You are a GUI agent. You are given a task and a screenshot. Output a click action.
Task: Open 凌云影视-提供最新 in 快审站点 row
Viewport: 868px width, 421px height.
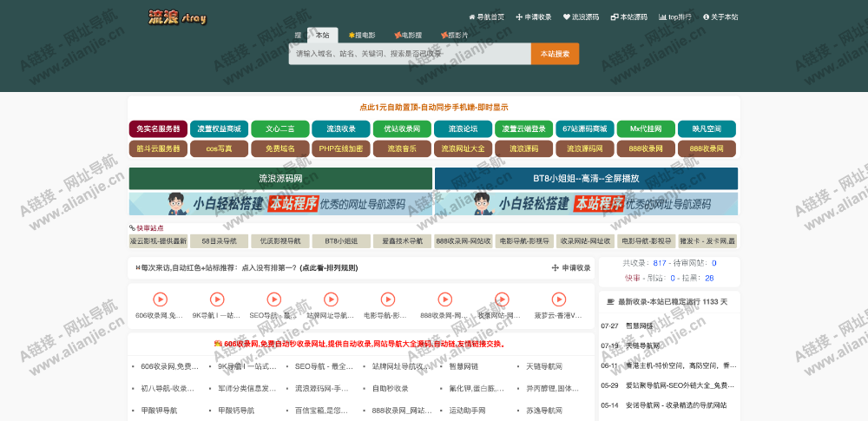[158, 241]
